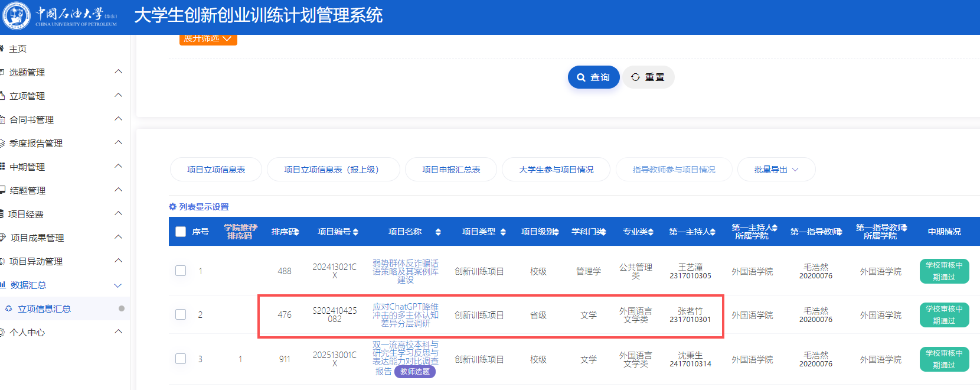The height and width of the screenshot is (390, 980).
Task: Open the 批量导出 dropdown
Action: (776, 170)
